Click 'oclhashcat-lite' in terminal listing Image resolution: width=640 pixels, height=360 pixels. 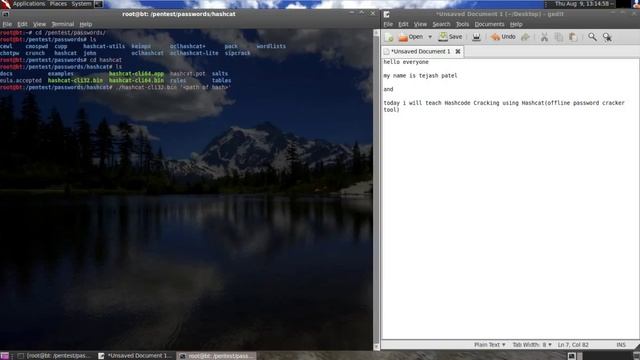pyautogui.click(x=194, y=53)
